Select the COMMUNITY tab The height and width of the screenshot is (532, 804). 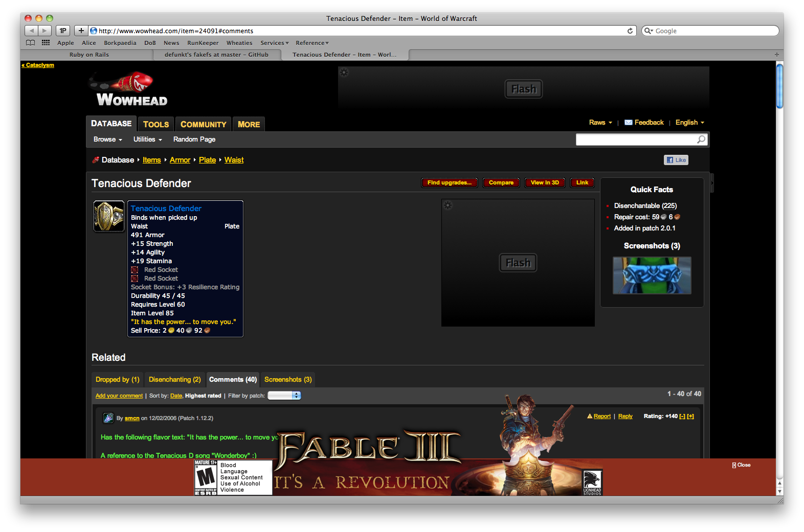point(204,124)
